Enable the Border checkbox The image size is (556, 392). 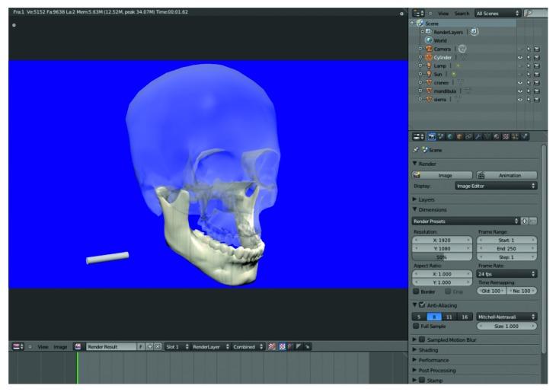click(x=417, y=291)
